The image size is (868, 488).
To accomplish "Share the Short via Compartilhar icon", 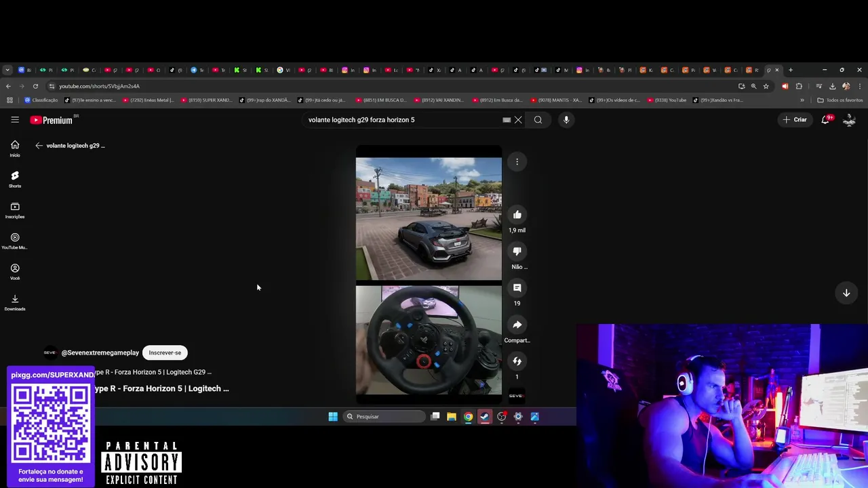I will tap(517, 325).
